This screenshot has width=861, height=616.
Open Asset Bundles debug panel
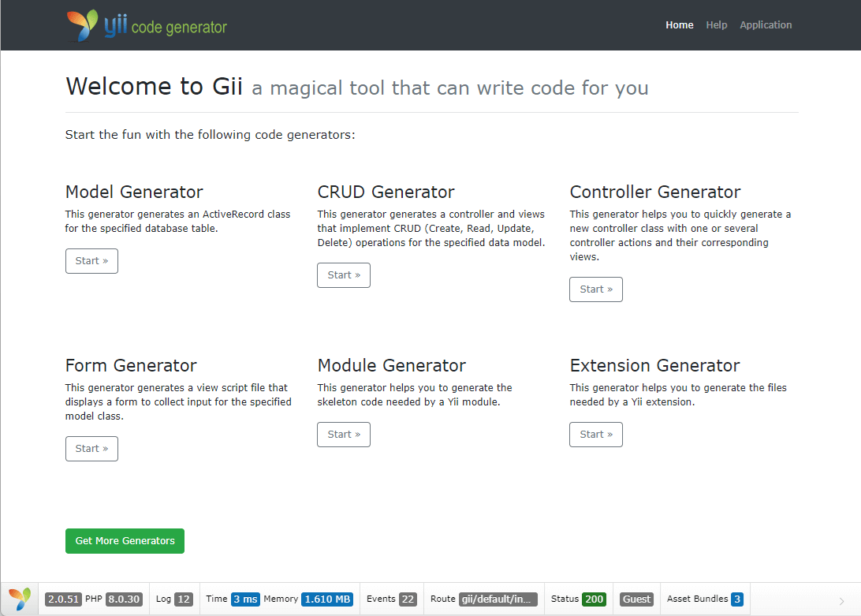(x=704, y=599)
